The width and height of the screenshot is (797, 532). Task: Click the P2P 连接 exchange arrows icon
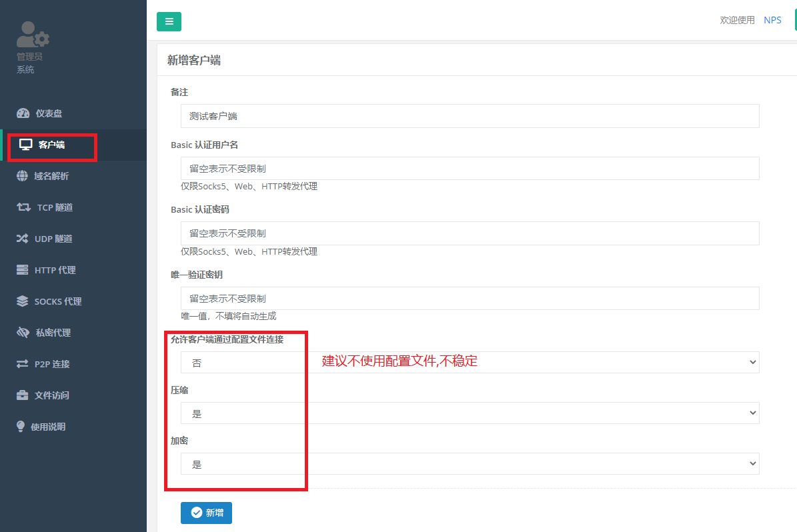pos(23,364)
